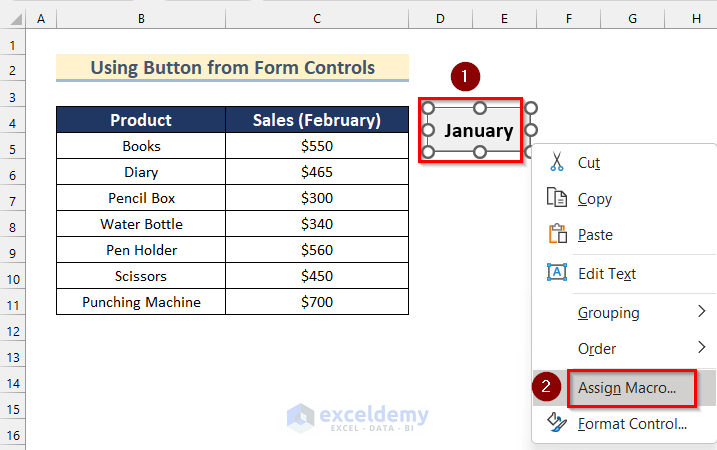Click the Cut scissors icon
Viewport: 717px width, 450px height.
coord(557,163)
